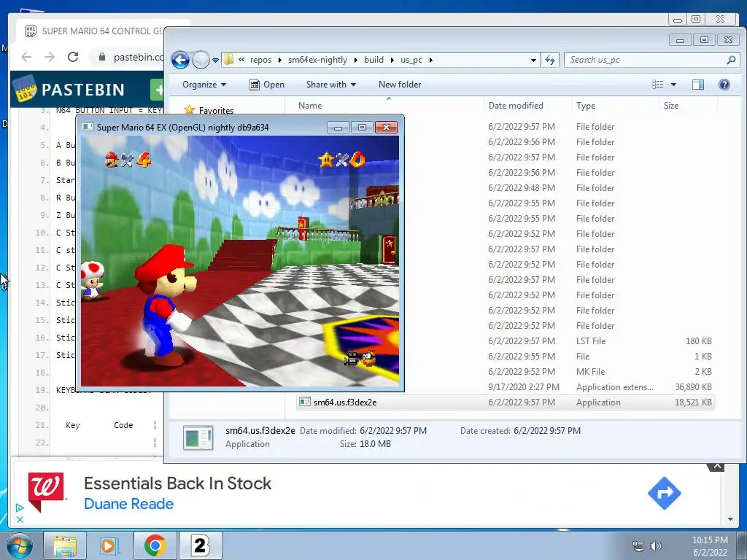747x560 pixels.
Task: Click the taskbar icon showing number 2
Action: pyautogui.click(x=200, y=545)
